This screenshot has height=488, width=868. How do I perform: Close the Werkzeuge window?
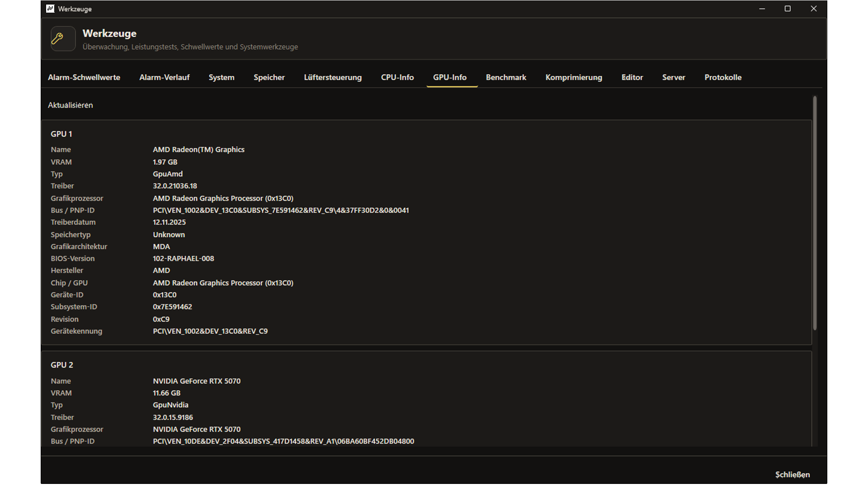(814, 9)
